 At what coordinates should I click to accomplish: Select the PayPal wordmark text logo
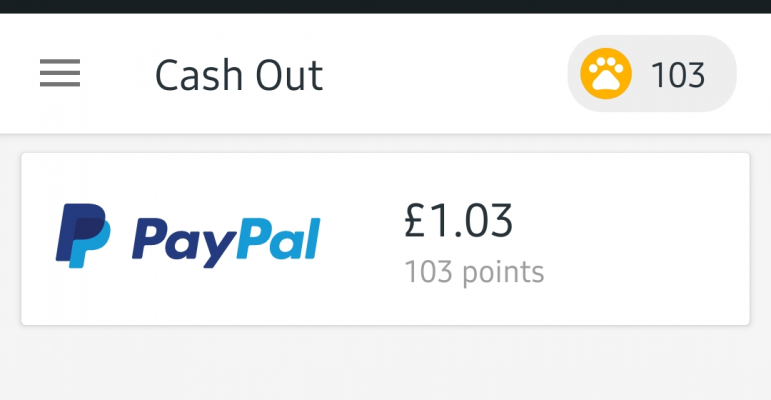[x=226, y=242]
